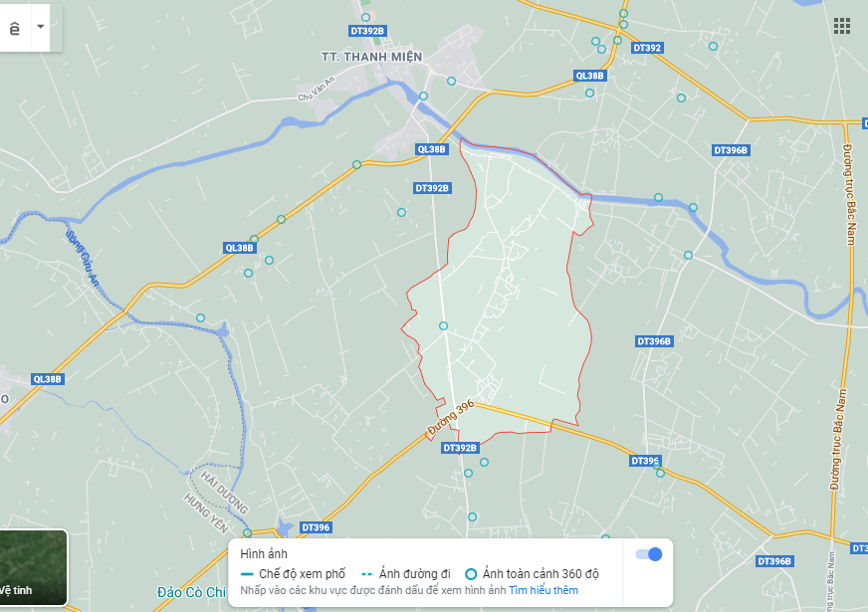Select the Đường 396 road label
This screenshot has width=868, height=612.
point(451,417)
